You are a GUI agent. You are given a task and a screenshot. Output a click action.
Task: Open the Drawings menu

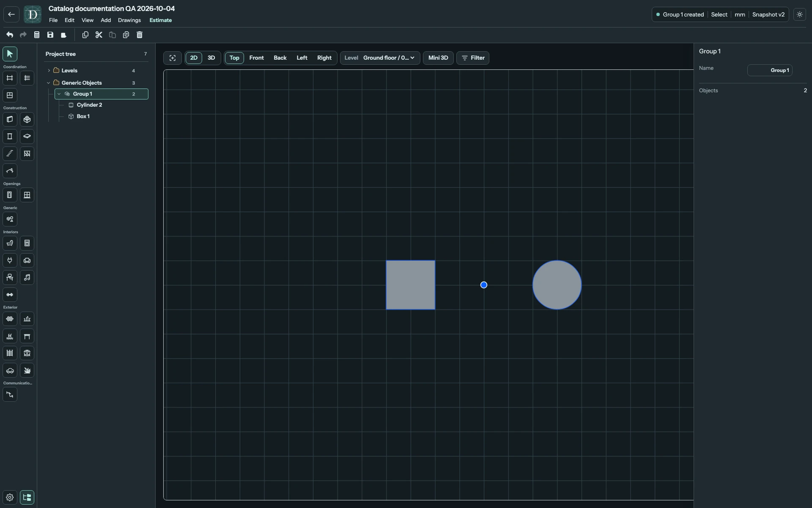[129, 20]
